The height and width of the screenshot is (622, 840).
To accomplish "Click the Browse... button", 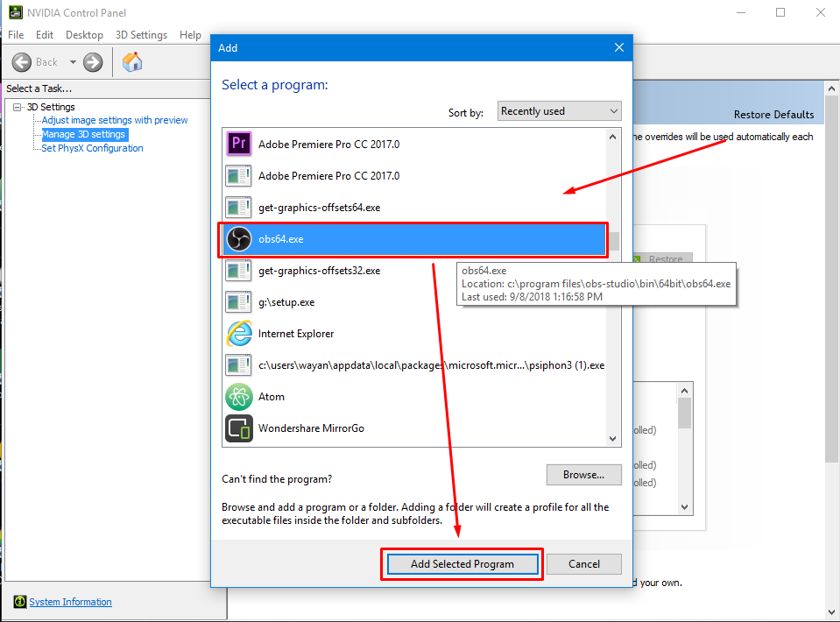I will point(584,475).
